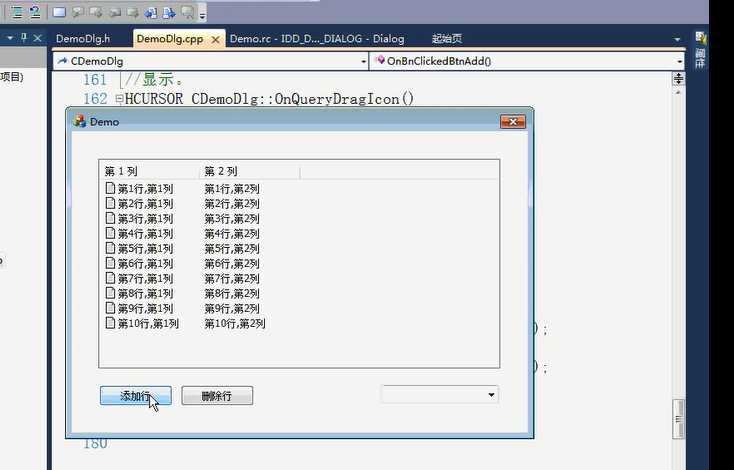This screenshot has width=734, height=470.
Task: Click the document icon of row 第7行,第1列
Action: 110,278
